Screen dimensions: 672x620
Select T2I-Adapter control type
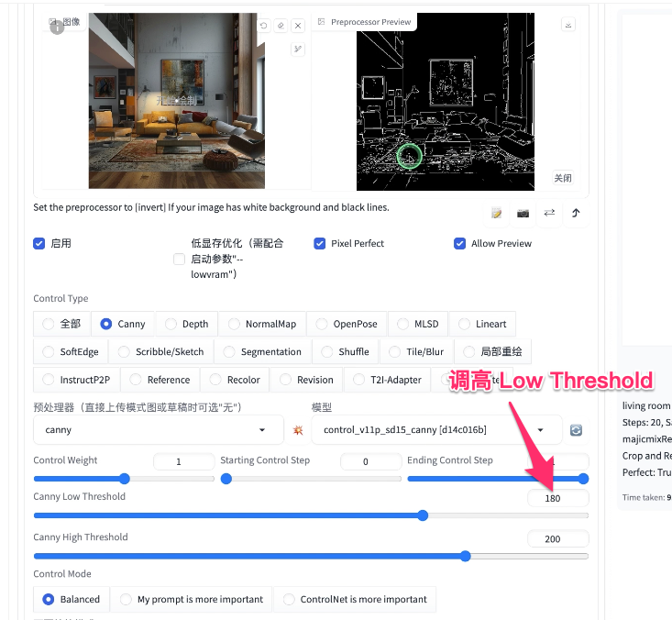click(387, 380)
